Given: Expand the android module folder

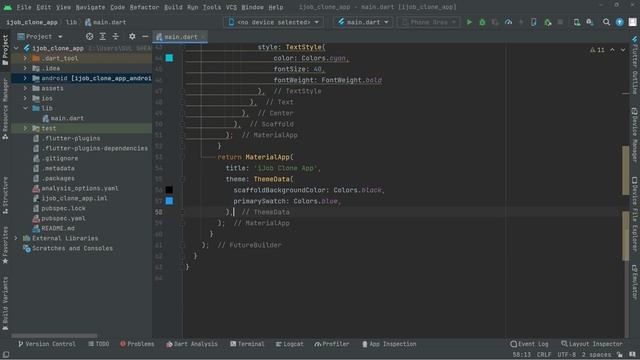Looking at the screenshot, I should 25,78.
